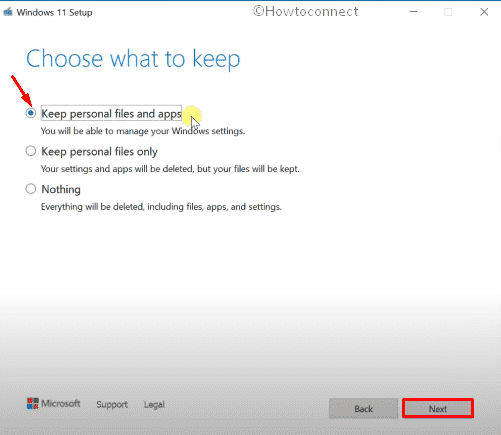501x435 pixels.
Task: Click the Windows 11 Setup title bar icon
Action: click(x=8, y=12)
